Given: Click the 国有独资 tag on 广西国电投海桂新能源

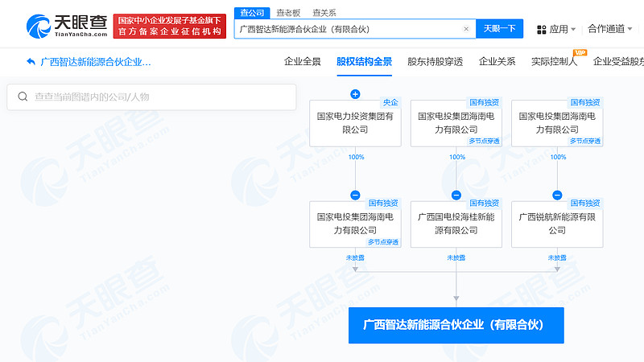Looking at the screenshot, I should point(485,203).
